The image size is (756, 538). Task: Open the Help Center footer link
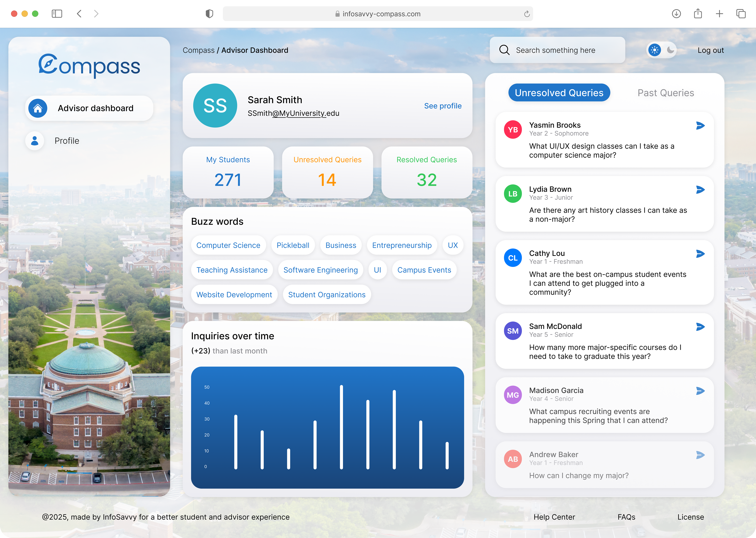(554, 517)
